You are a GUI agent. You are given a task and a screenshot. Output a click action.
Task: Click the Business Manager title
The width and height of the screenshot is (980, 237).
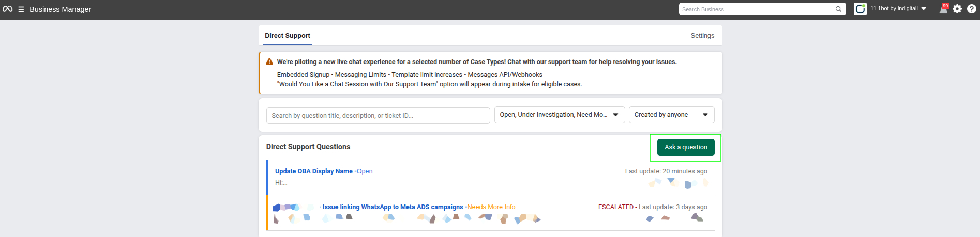coord(60,9)
